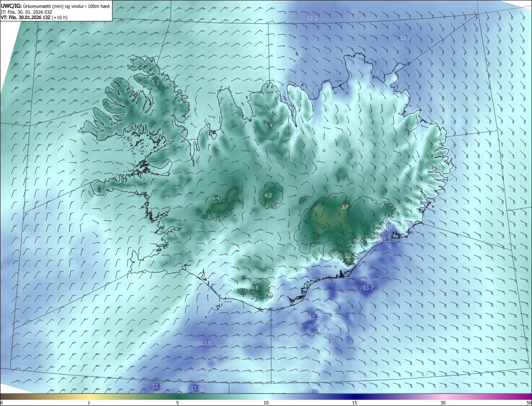
Task: Click the UWC/IG map title line
Action: click(55, 6)
